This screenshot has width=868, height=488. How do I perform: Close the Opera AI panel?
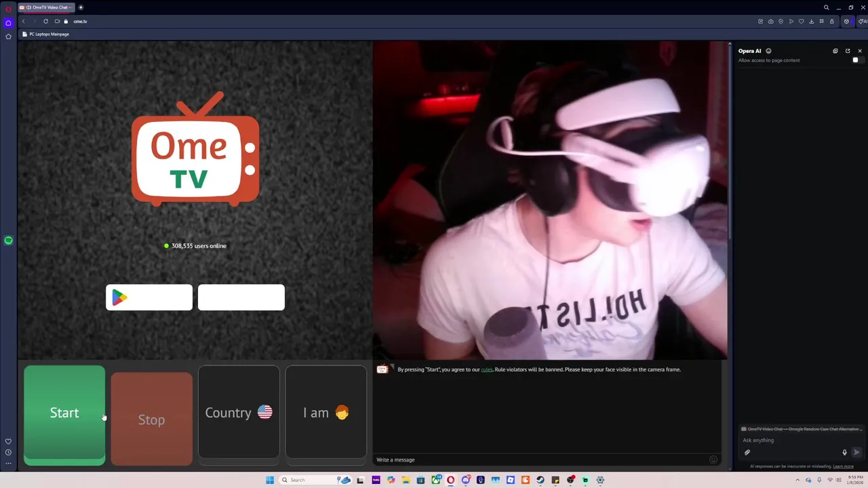pyautogui.click(x=860, y=51)
